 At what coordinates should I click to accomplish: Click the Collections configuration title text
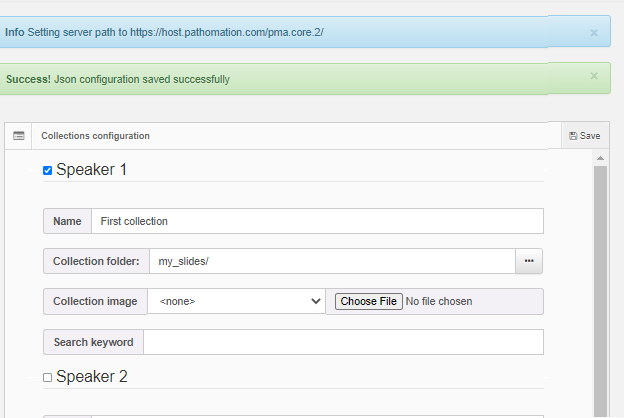point(95,136)
